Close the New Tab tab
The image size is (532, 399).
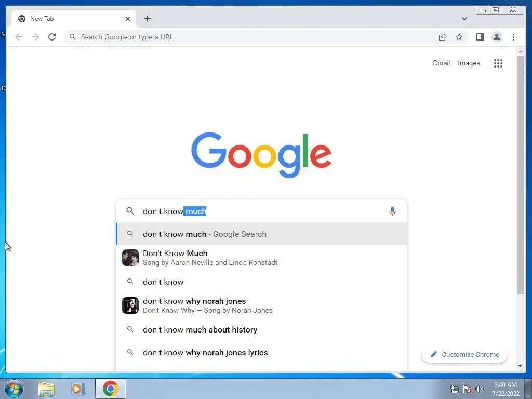point(128,19)
